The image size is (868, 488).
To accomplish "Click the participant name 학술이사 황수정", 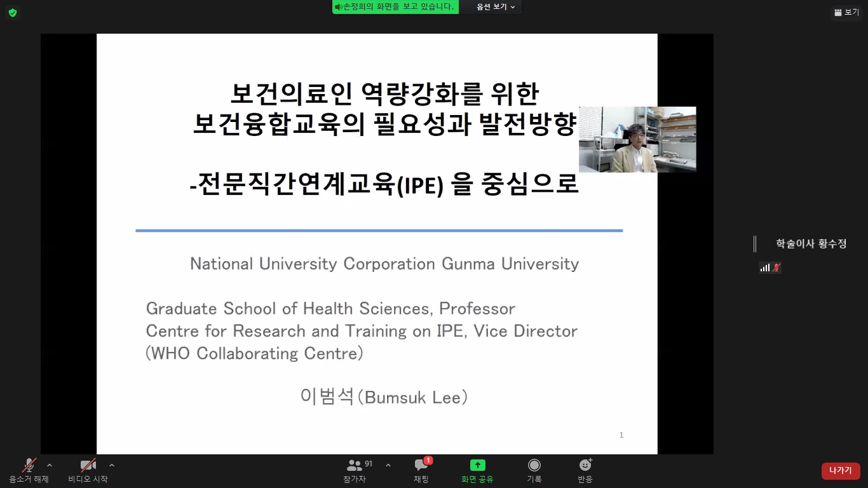I will pos(811,244).
